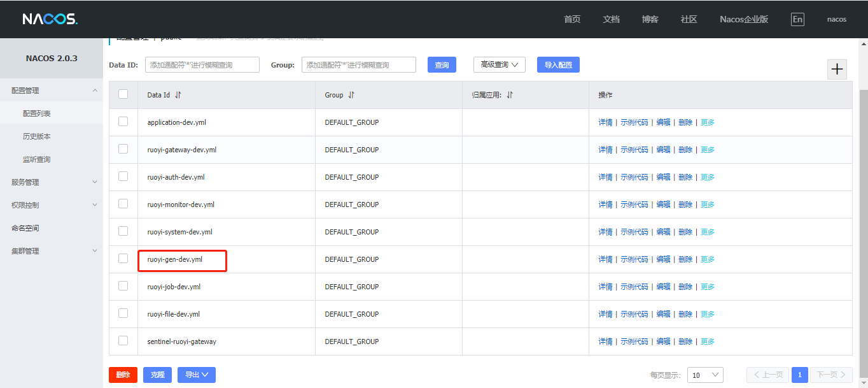The image size is (868, 388).
Task: Sort by Group column icon
Action: [351, 95]
